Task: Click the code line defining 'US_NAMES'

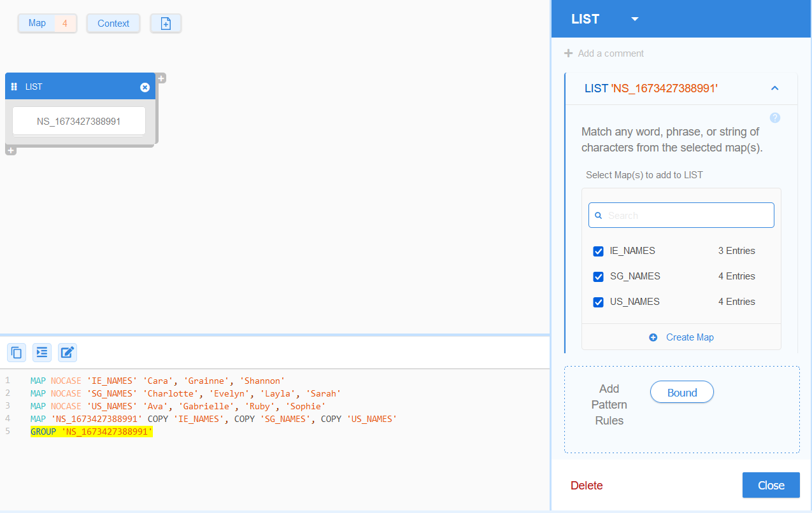Action: point(178,406)
